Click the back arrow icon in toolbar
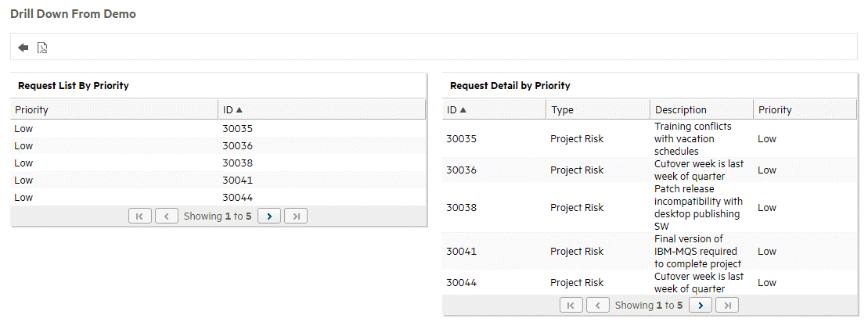Viewport: 868px width, 322px height. [23, 48]
